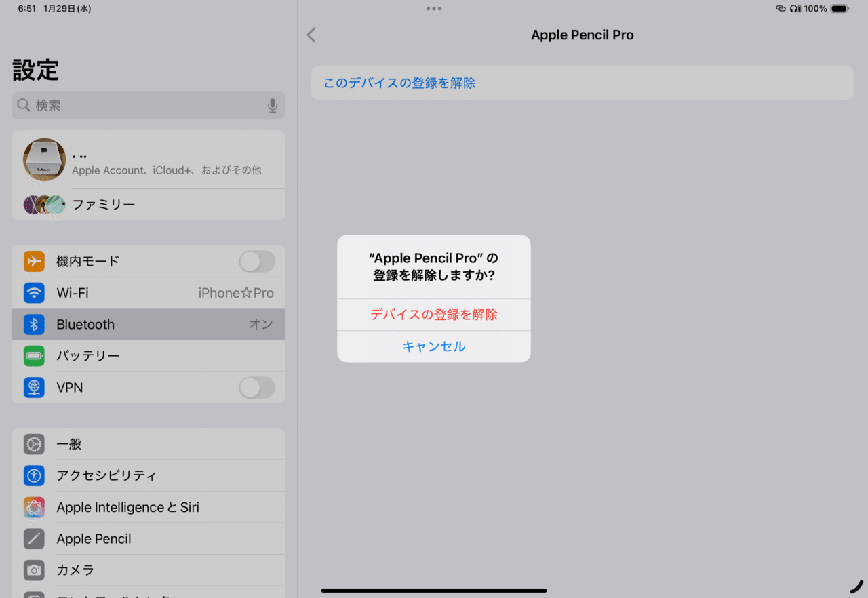Tap the family member avatars
This screenshot has height=598, width=868.
(x=45, y=205)
